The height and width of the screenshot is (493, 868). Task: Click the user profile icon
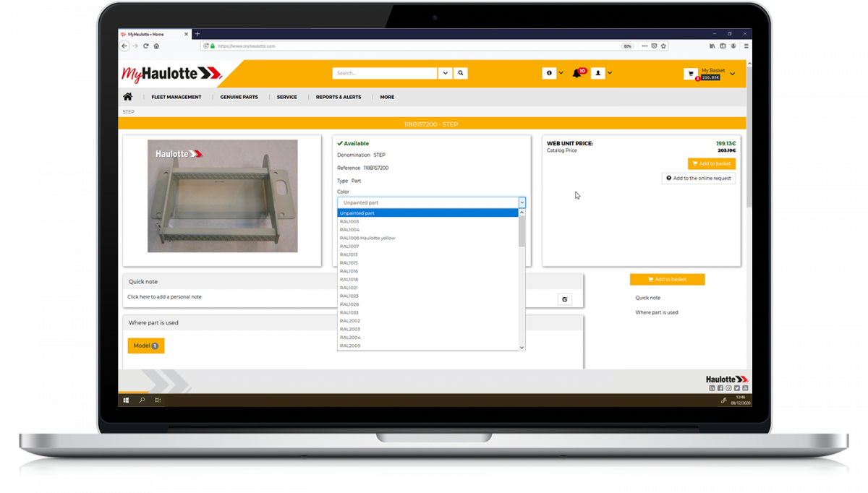point(598,73)
